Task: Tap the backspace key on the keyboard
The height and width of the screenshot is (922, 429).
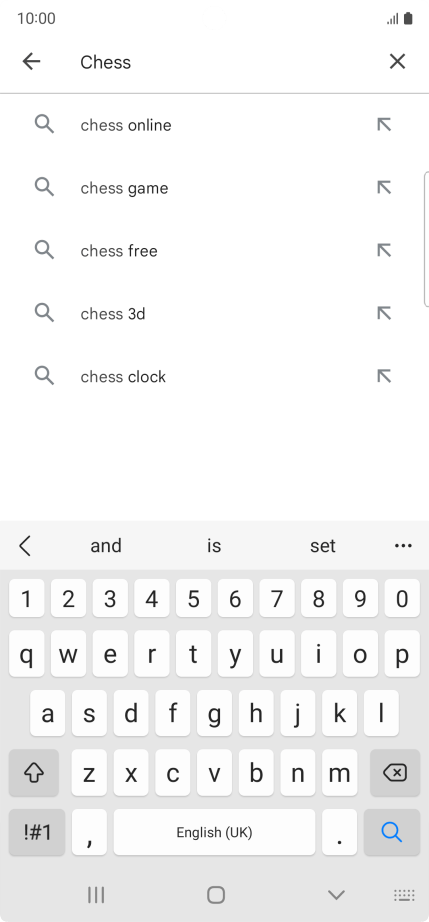Action: tap(395, 773)
